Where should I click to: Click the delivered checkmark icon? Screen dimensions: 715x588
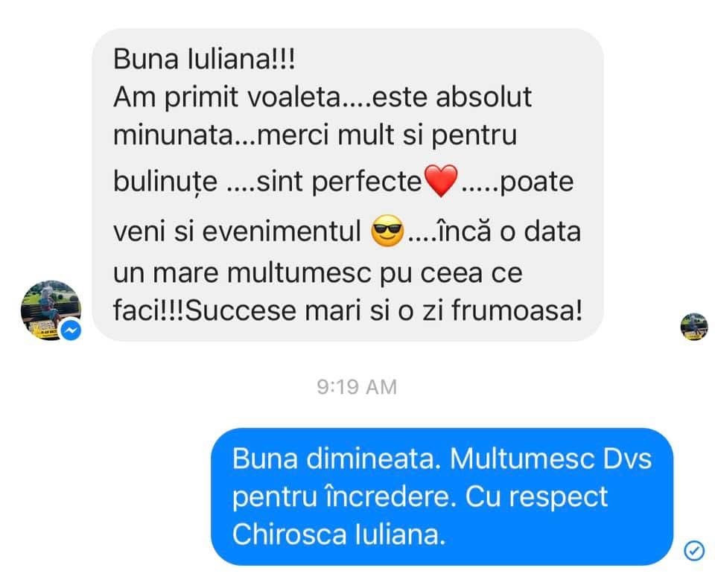click(x=694, y=551)
